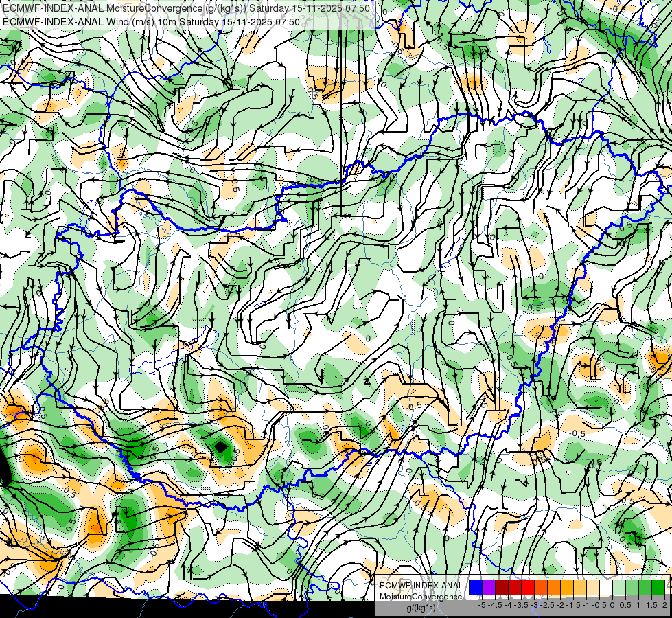The image size is (672, 618).
Task: Click the blue swatch in the legend
Action: [x=476, y=588]
